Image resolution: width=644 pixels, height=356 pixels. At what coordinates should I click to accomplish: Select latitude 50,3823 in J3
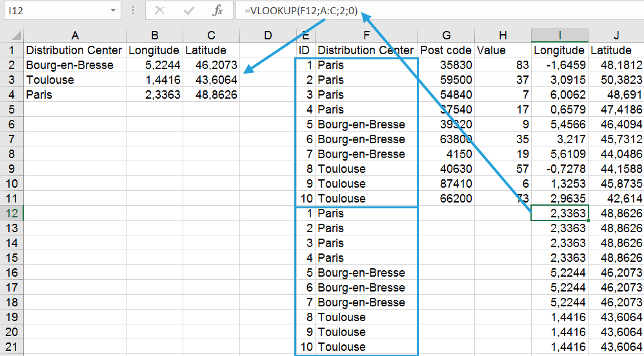tap(616, 80)
